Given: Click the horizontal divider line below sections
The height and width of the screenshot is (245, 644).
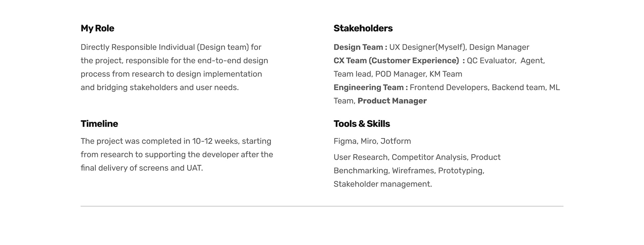Looking at the screenshot, I should pyautogui.click(x=322, y=206).
